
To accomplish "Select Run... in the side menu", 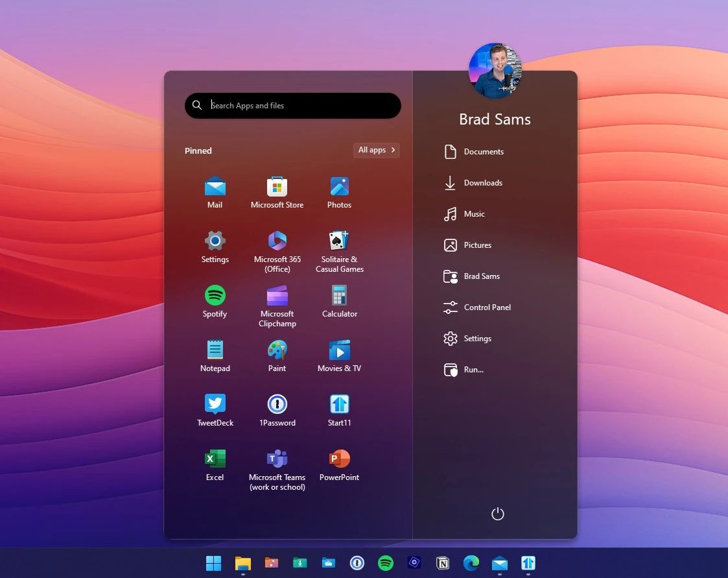I will tap(473, 370).
